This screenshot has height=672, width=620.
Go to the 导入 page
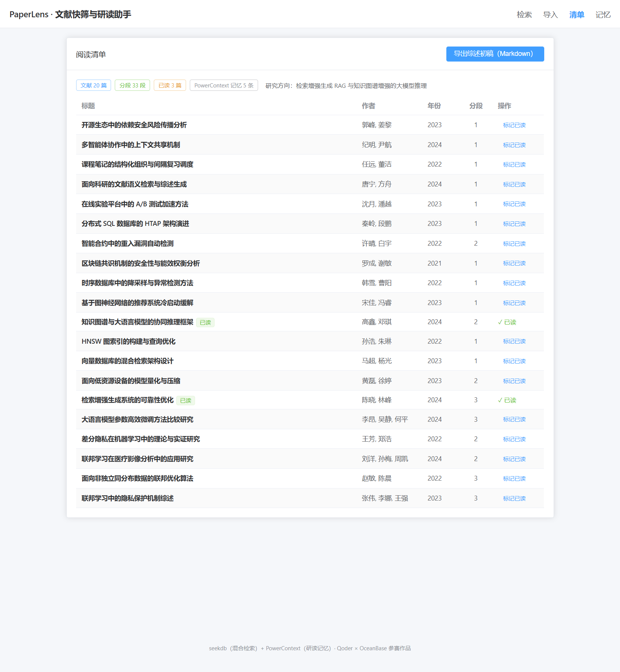click(x=550, y=15)
